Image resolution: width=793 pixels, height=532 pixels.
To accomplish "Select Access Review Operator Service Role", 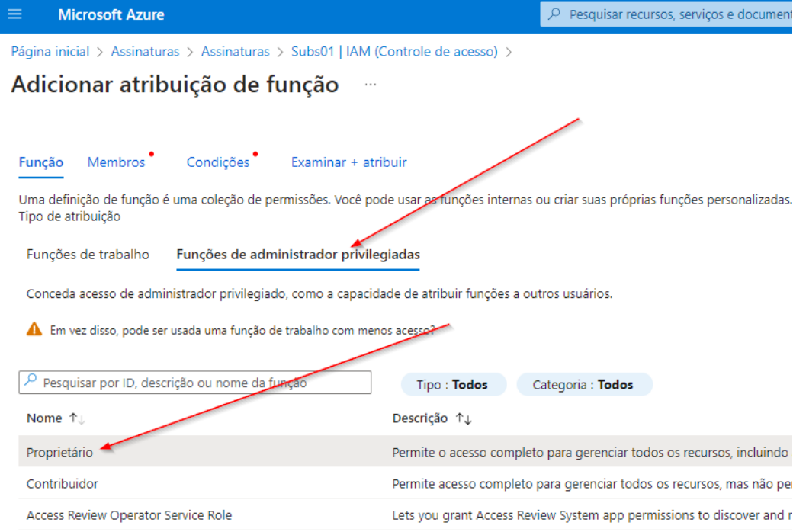I will [x=405, y=514].
